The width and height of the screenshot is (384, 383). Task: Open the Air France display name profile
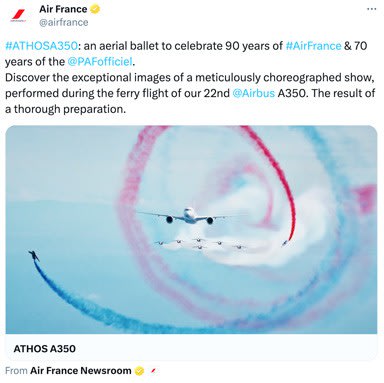[x=63, y=9]
